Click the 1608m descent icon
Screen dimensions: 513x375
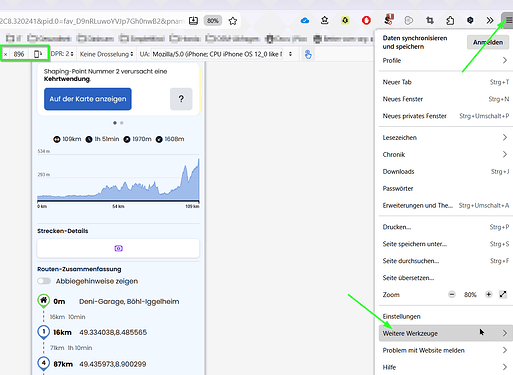coord(159,139)
